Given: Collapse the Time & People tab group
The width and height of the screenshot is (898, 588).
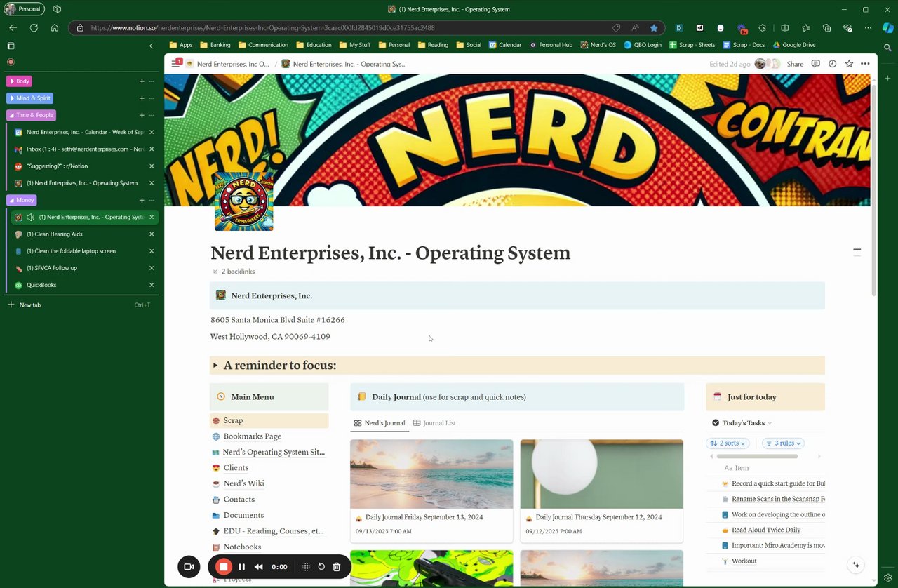Looking at the screenshot, I should 31,115.
